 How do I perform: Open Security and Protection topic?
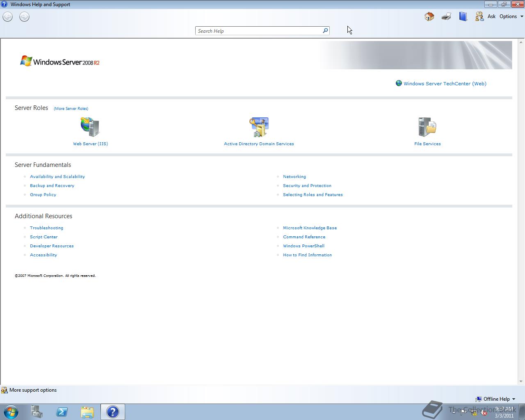pos(307,186)
